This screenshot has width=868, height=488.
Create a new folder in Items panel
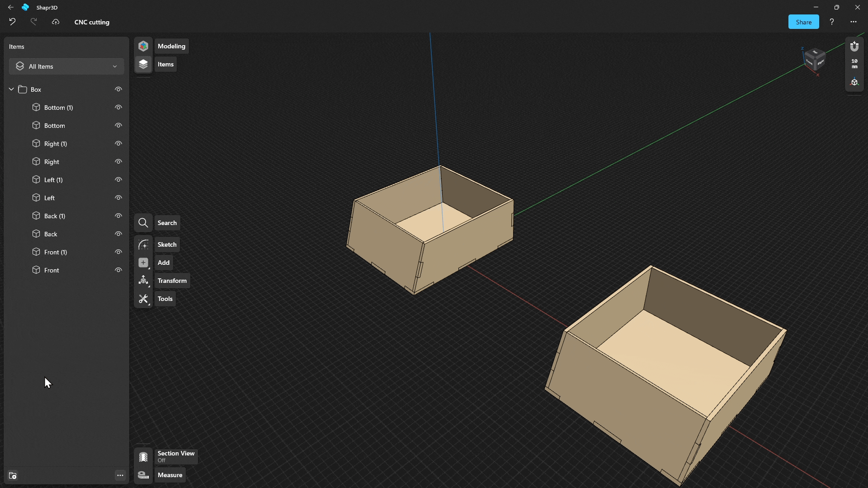point(13,475)
